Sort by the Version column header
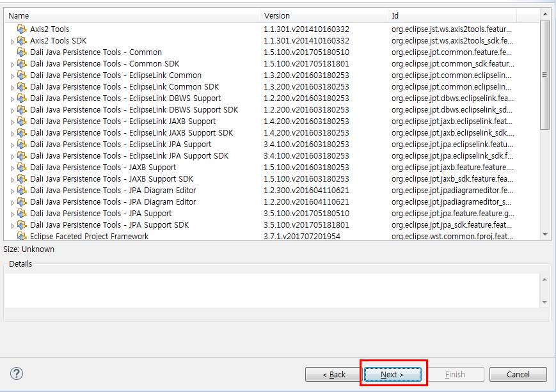The height and width of the screenshot is (392, 556). [324, 15]
